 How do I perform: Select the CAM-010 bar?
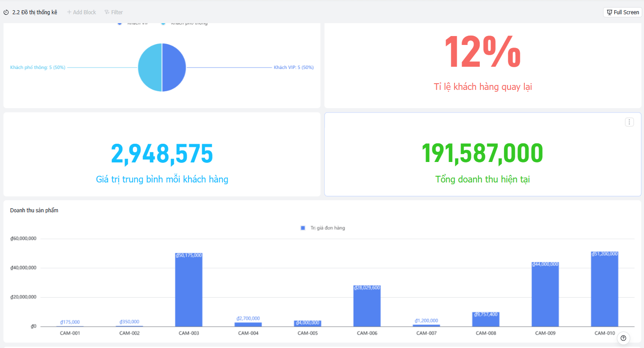click(x=604, y=289)
